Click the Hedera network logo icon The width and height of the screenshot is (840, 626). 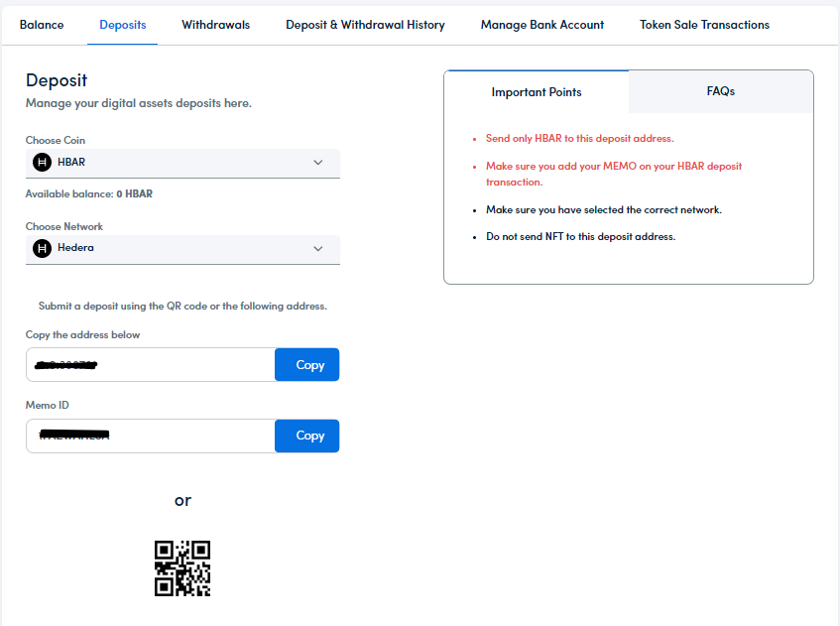42,249
